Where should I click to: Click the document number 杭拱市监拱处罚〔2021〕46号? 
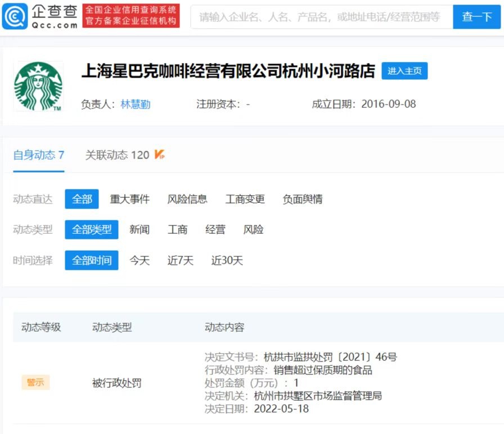[x=330, y=357]
